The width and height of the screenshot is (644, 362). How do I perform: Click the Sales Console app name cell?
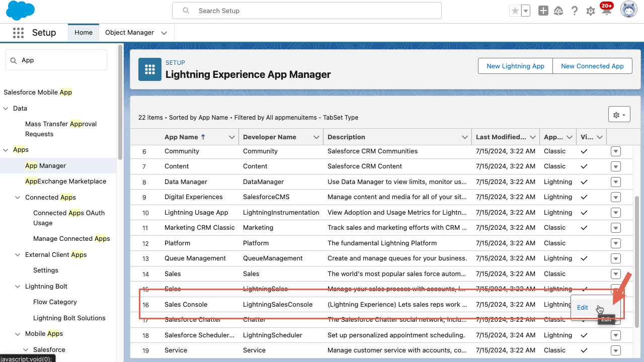tap(186, 305)
